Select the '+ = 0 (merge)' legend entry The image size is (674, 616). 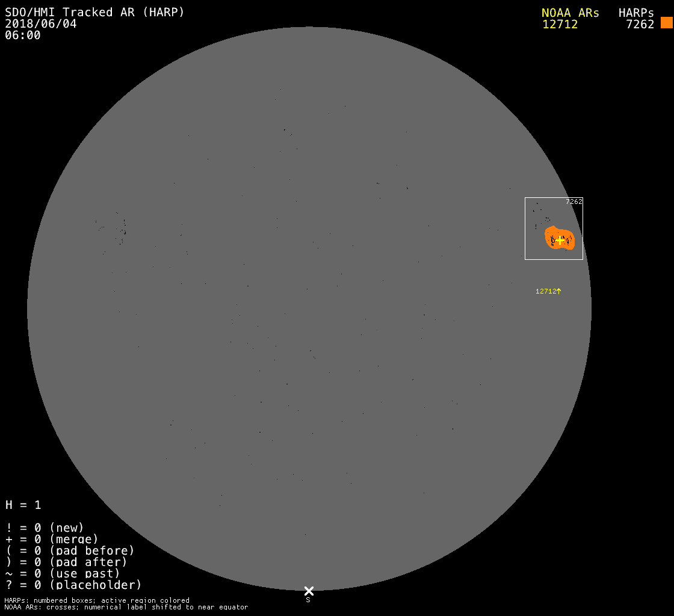pos(51,540)
